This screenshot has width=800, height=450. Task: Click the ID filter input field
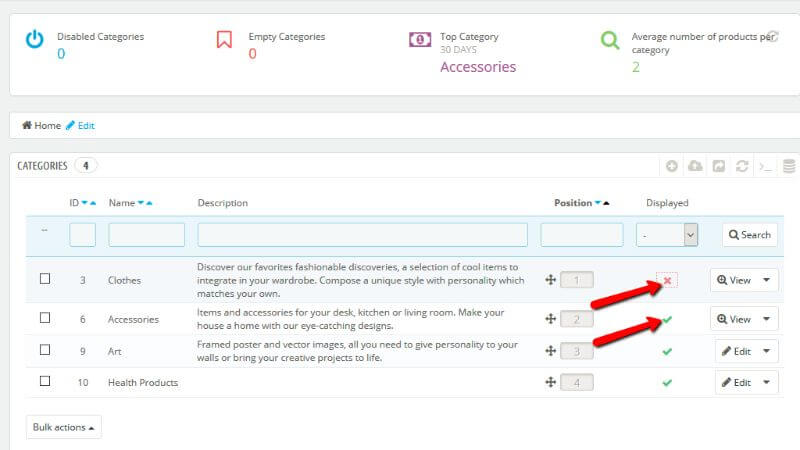pos(83,235)
